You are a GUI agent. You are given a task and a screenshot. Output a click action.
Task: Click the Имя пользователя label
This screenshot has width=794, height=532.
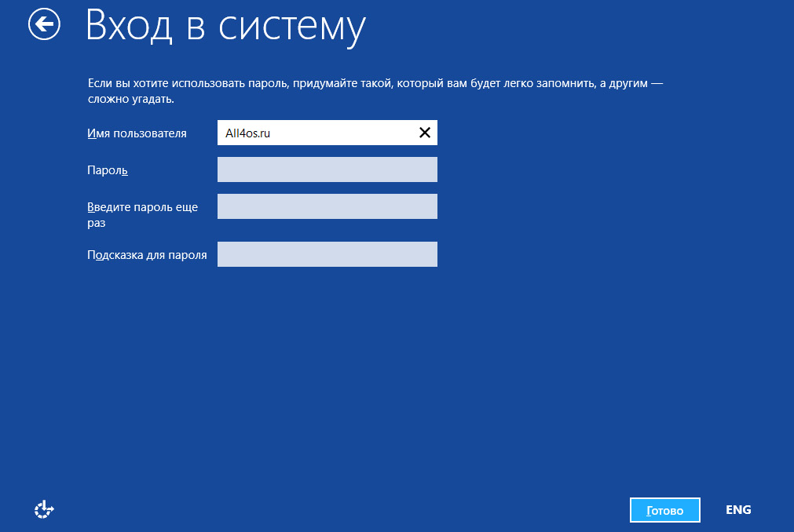coord(137,133)
